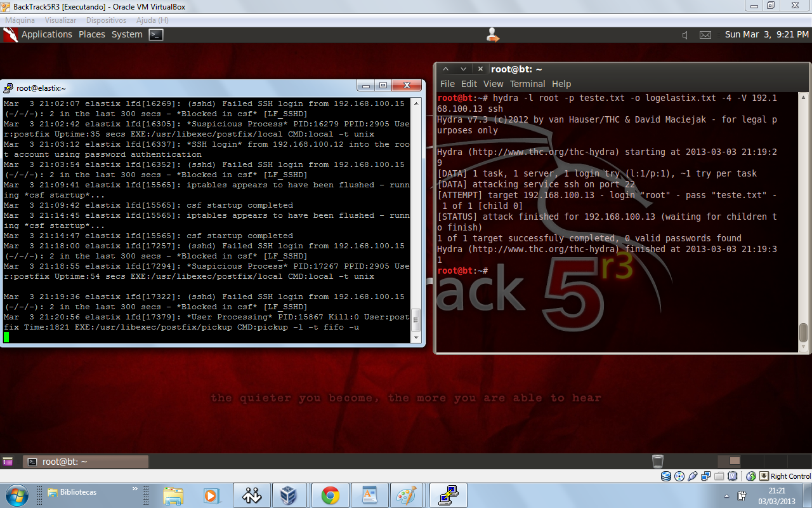
Task: Click '0 valid passwords found' line
Action: (589, 238)
